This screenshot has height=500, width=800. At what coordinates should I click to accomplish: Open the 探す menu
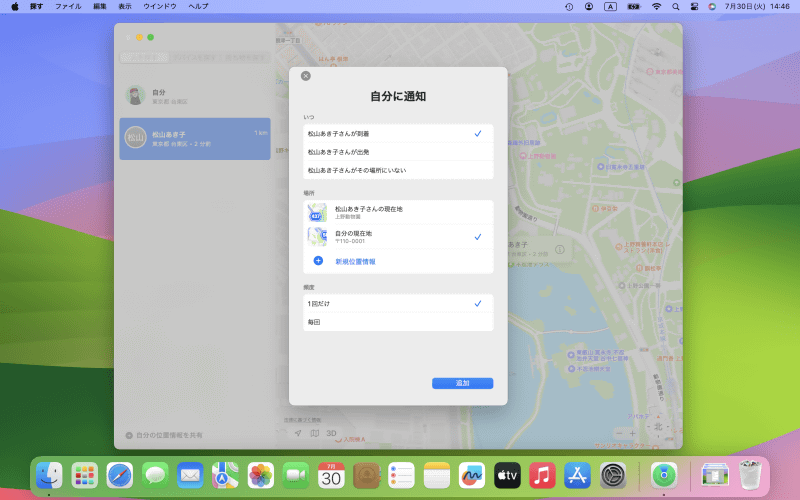[x=36, y=7]
